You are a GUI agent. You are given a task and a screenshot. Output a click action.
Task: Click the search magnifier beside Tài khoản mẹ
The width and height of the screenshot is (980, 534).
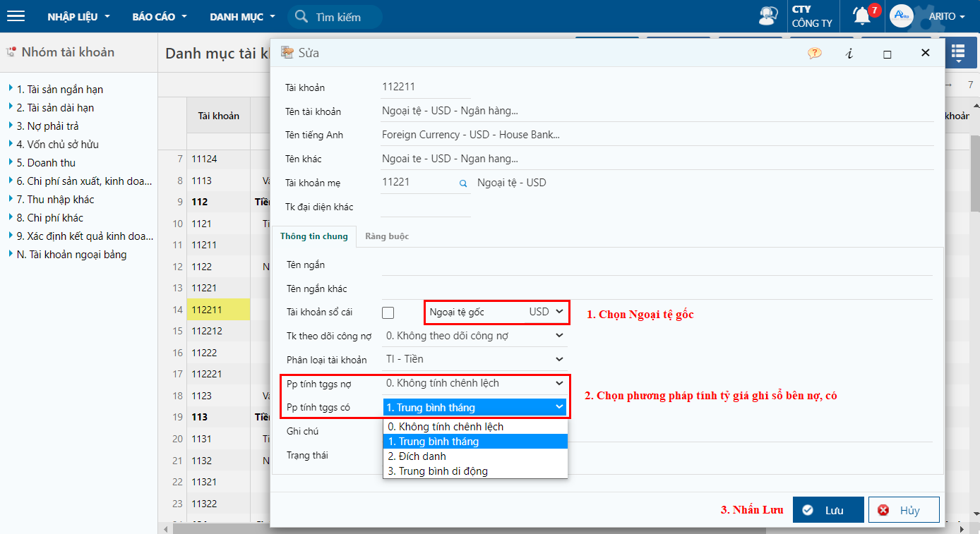point(463,183)
